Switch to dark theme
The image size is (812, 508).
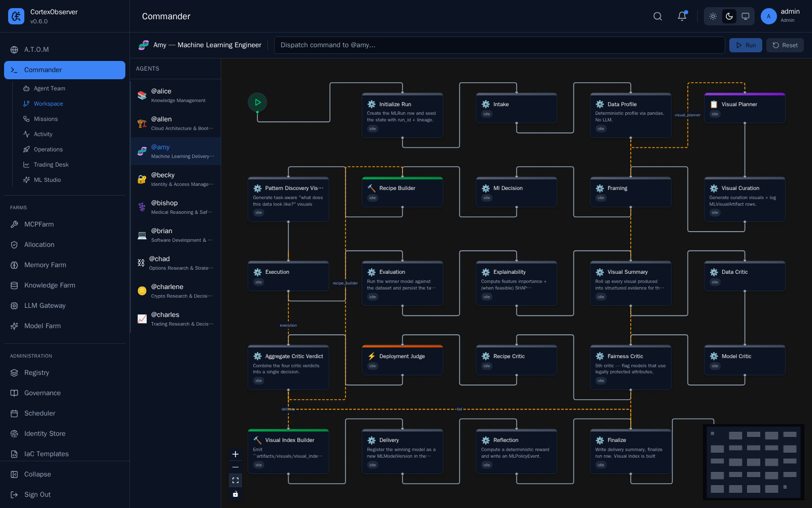point(729,16)
